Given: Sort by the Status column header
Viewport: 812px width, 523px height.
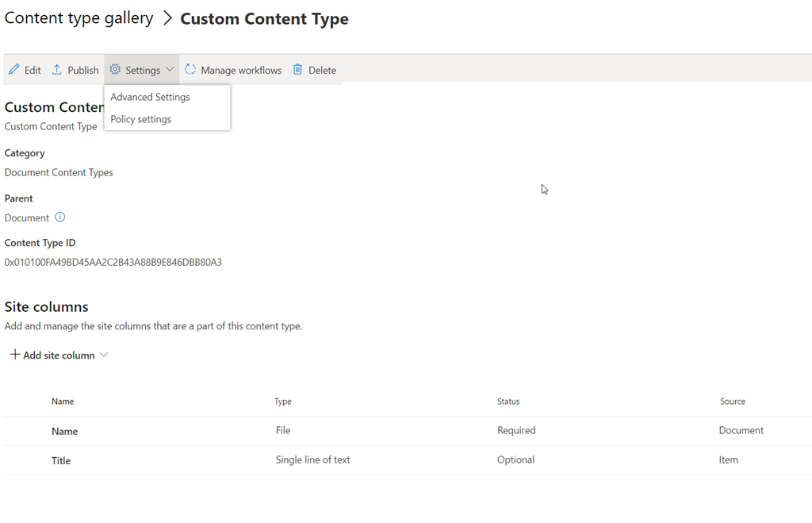Looking at the screenshot, I should 508,402.
